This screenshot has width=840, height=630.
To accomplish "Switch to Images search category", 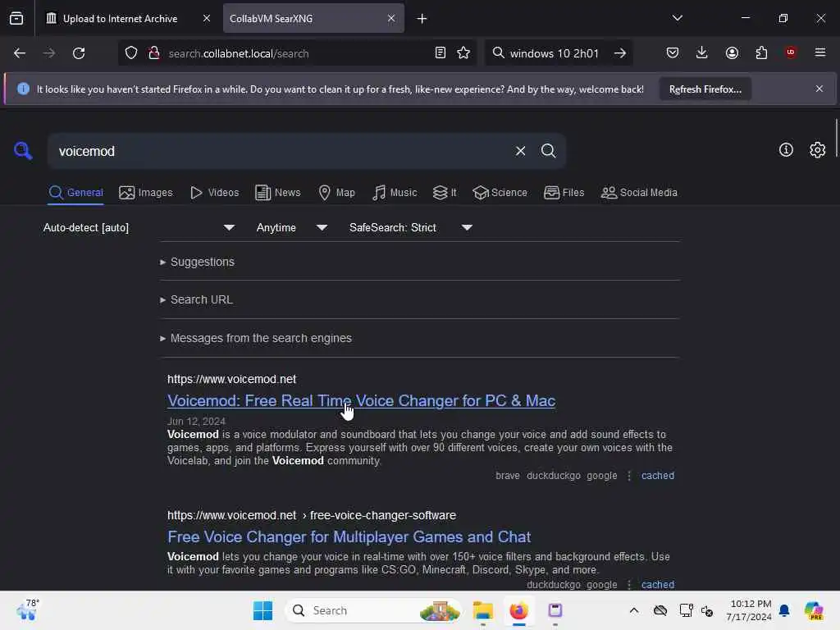I will coord(146,192).
